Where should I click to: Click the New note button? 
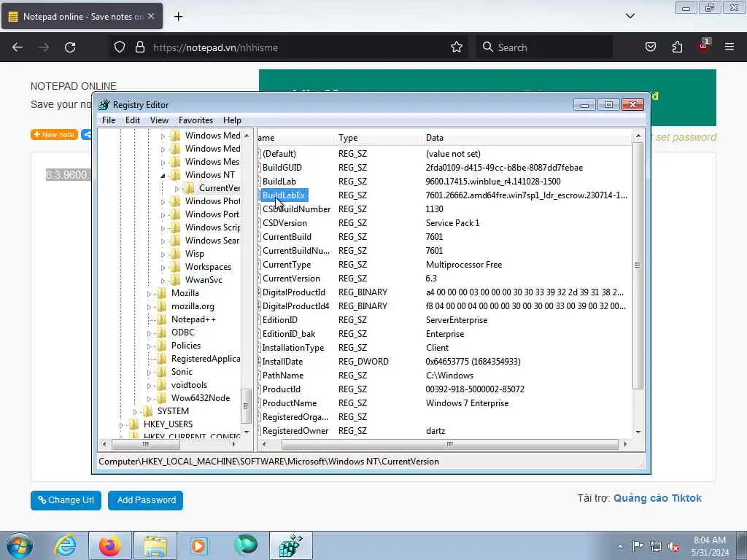(x=54, y=135)
